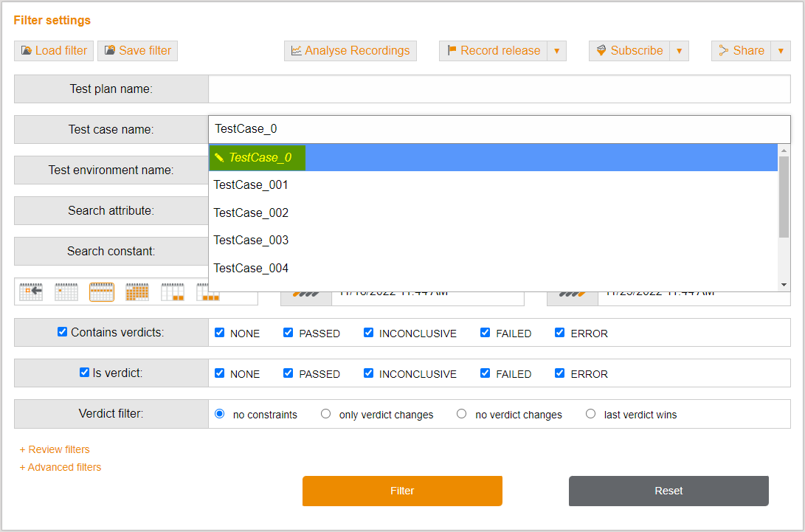The height and width of the screenshot is (532, 805).
Task: Expand the Advanced filters link
Action: tap(61, 467)
